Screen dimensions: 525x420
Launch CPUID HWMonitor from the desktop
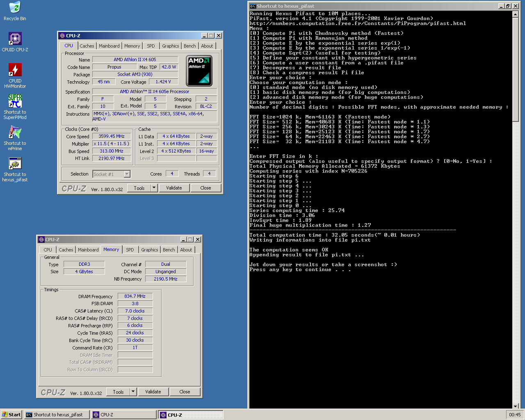click(x=15, y=76)
